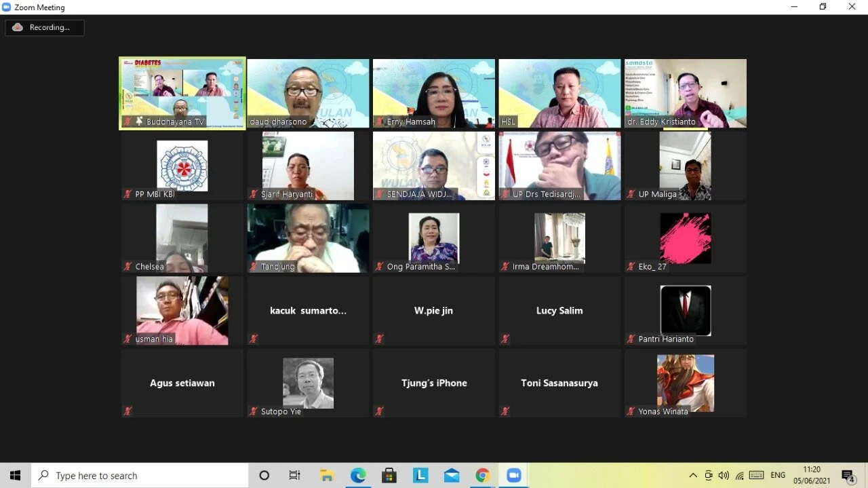The image size is (868, 488).
Task: Click muted mic icon in Lucy Salim tile
Action: click(x=505, y=339)
